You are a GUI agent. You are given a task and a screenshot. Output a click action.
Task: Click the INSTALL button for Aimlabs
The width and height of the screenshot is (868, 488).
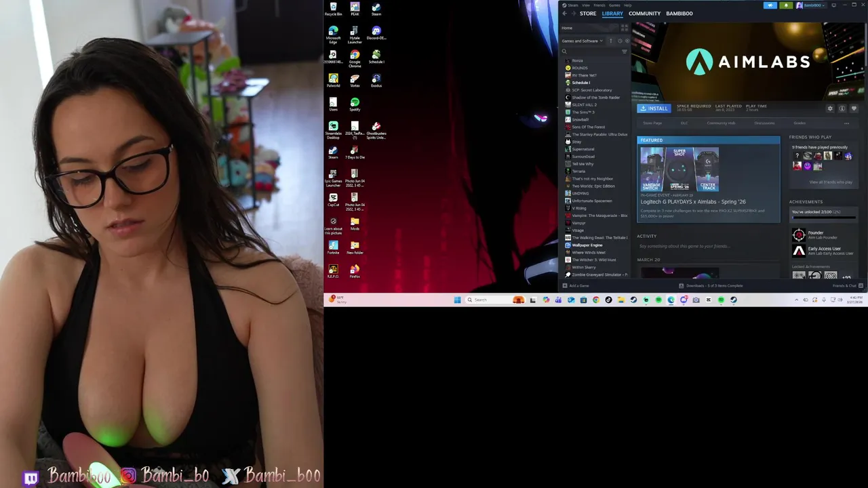tap(654, 108)
